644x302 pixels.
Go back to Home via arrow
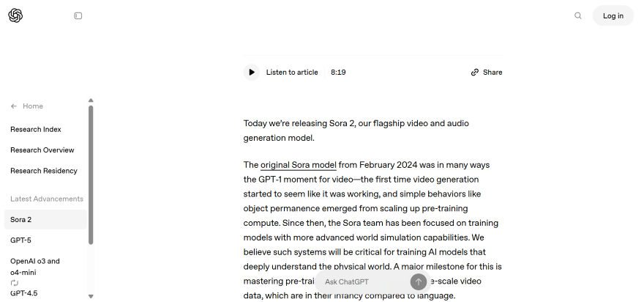[x=14, y=106]
